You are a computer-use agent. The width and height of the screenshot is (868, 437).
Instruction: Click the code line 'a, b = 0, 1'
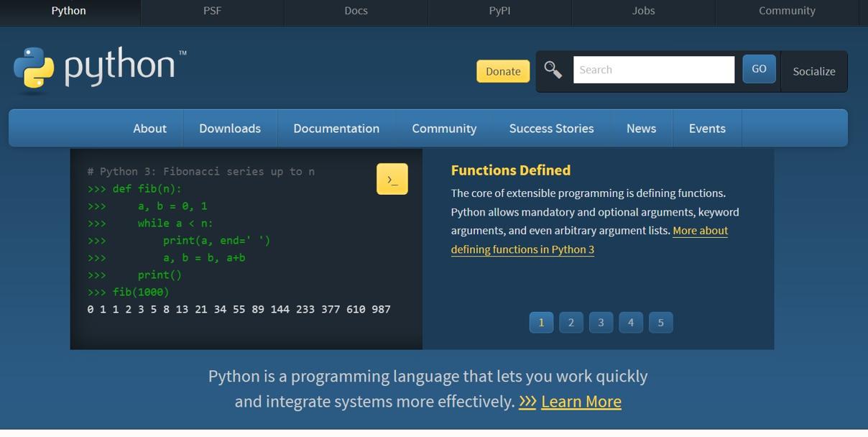click(x=172, y=206)
